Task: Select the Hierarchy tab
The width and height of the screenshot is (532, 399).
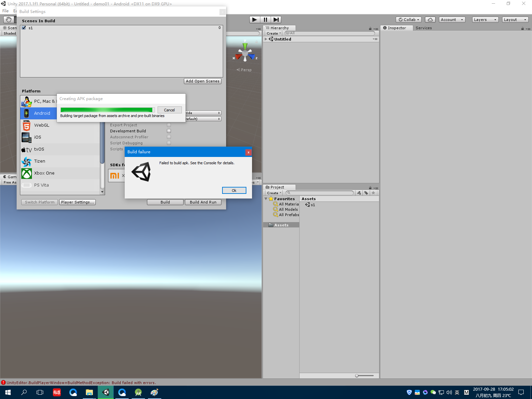Action: (279, 28)
